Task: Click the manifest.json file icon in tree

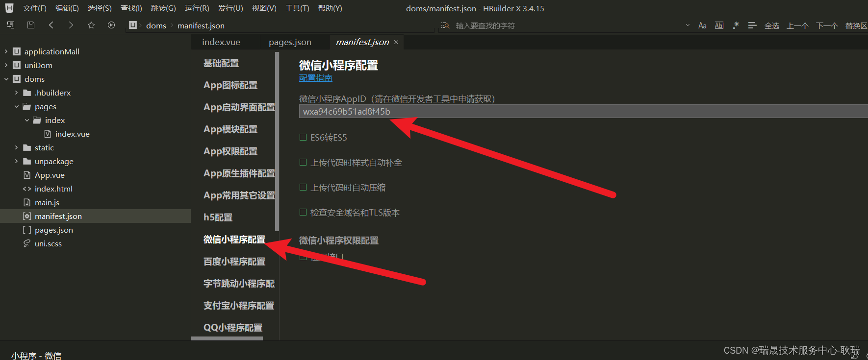Action: (x=27, y=216)
